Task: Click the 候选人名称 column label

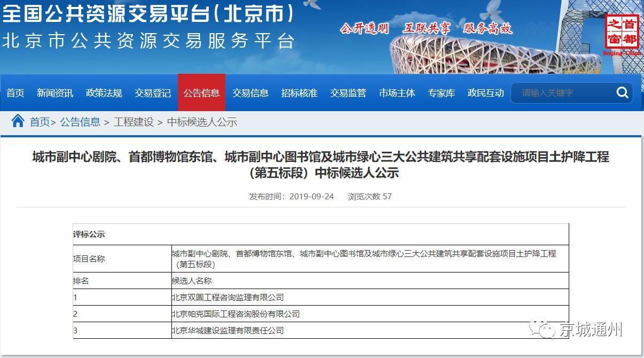Action: [192, 281]
